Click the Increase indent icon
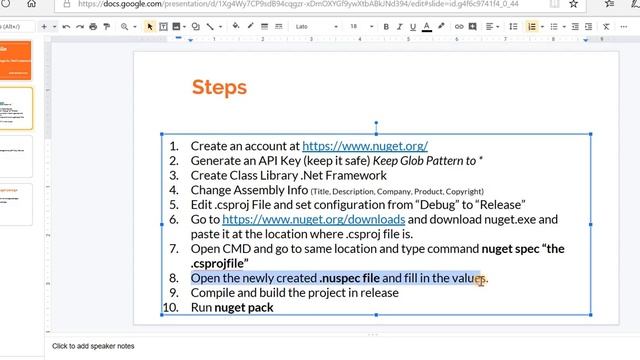640x360 pixels. [589, 27]
